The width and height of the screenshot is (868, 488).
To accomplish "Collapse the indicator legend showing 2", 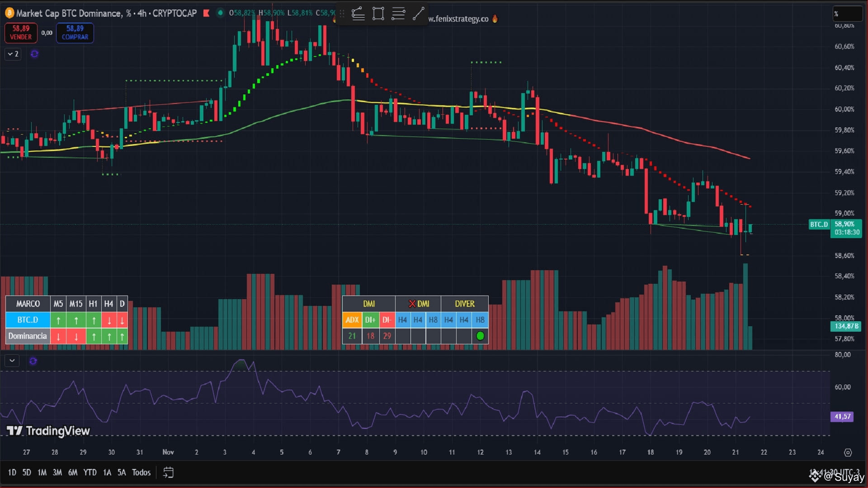I will (x=13, y=54).
